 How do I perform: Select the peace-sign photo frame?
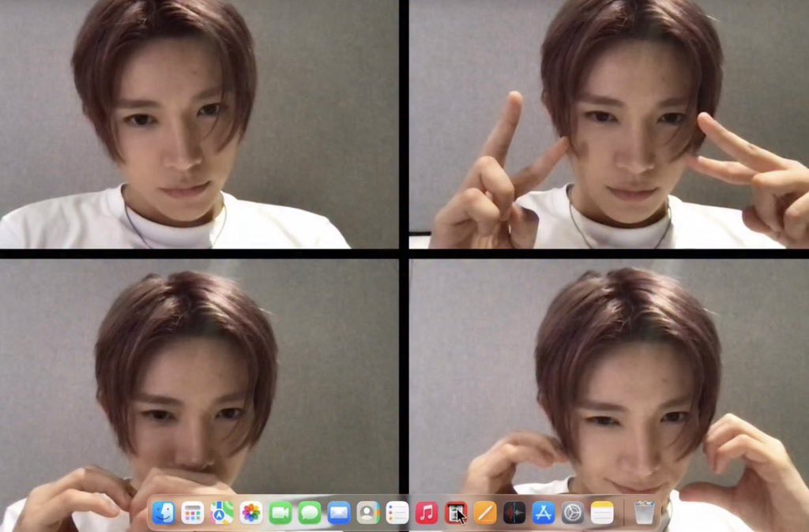click(609, 124)
